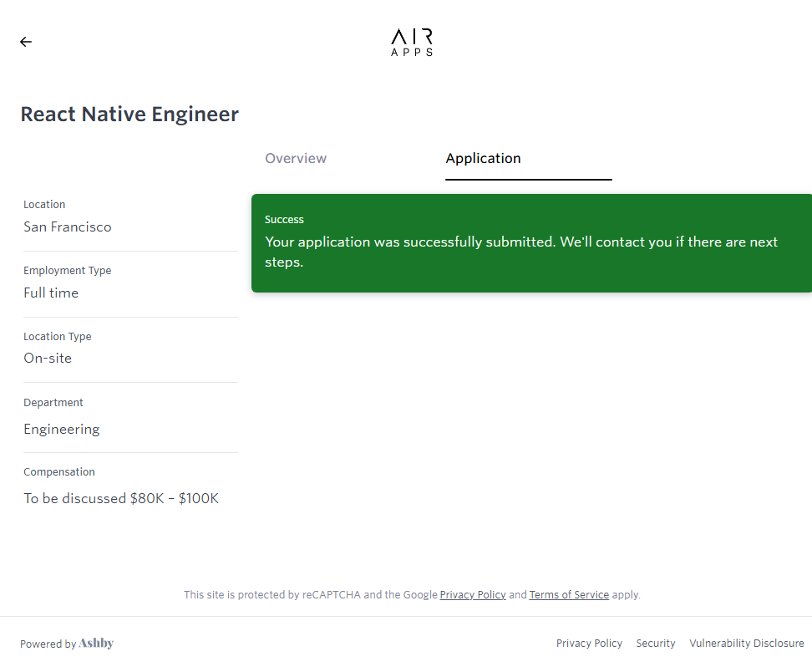Image resolution: width=812 pixels, height=672 pixels.
Task: Click the React Native Engineer heading
Action: click(129, 115)
